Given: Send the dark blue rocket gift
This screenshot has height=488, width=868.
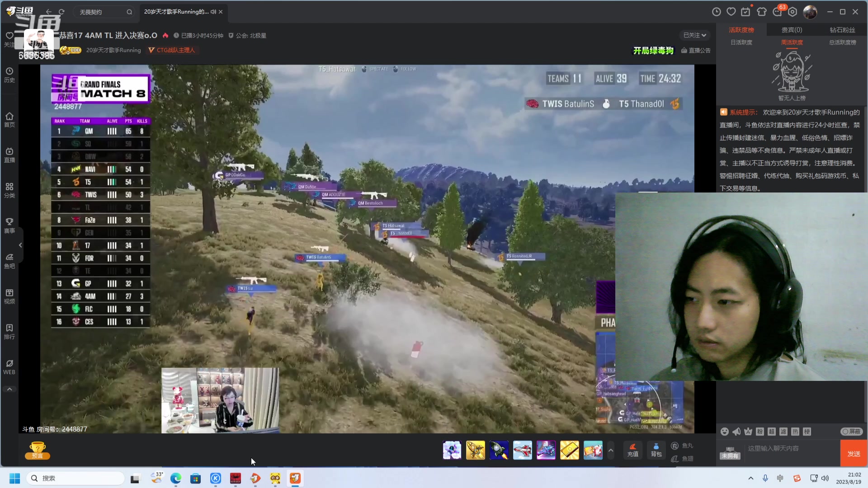Looking at the screenshot, I should click(x=499, y=450).
